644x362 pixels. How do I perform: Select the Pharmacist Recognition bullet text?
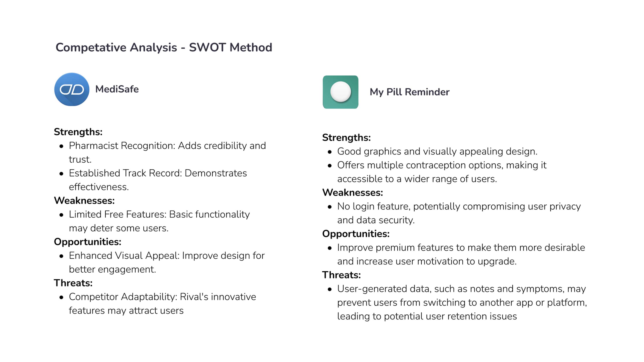(167, 152)
